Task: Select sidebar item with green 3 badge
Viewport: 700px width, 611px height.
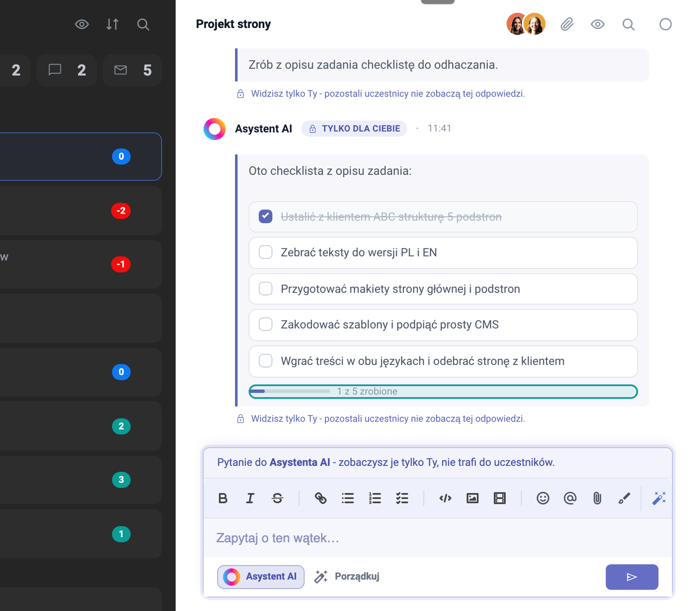Action: (80, 480)
